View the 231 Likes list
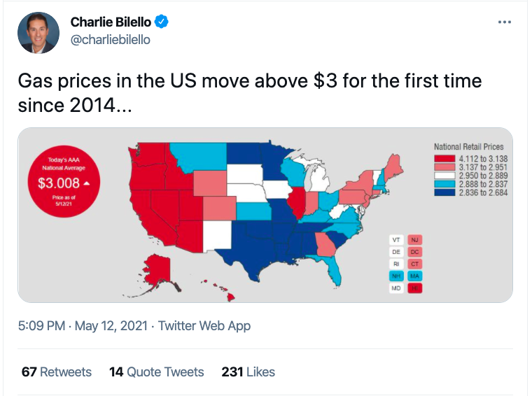532x396 pixels. click(248, 372)
